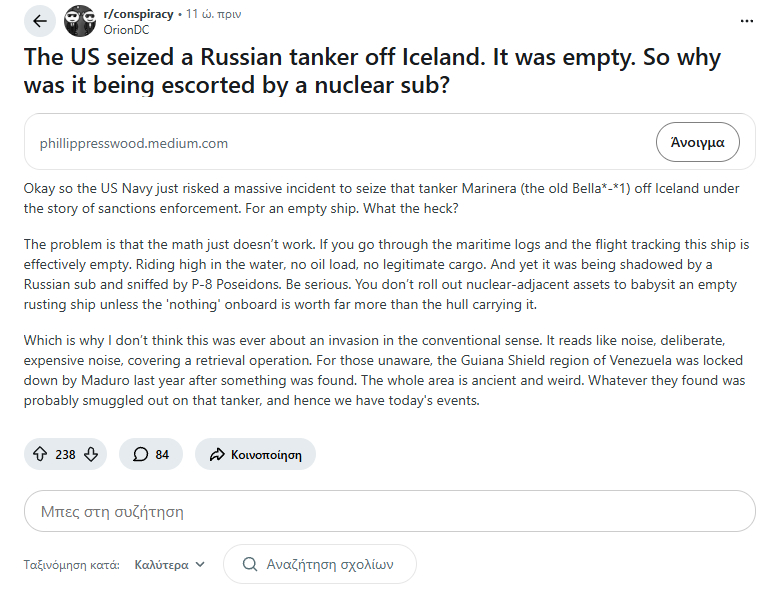Go back using the left arrow button

click(x=40, y=21)
